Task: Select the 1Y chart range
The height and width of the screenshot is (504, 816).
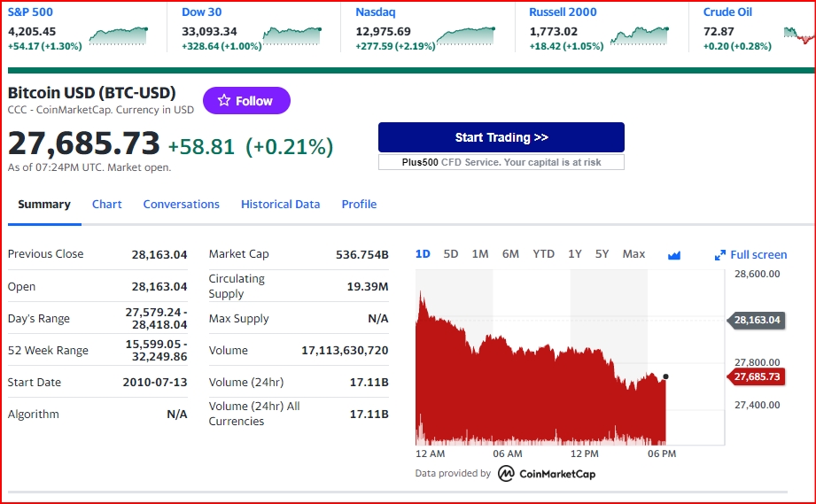Action: pos(574,254)
